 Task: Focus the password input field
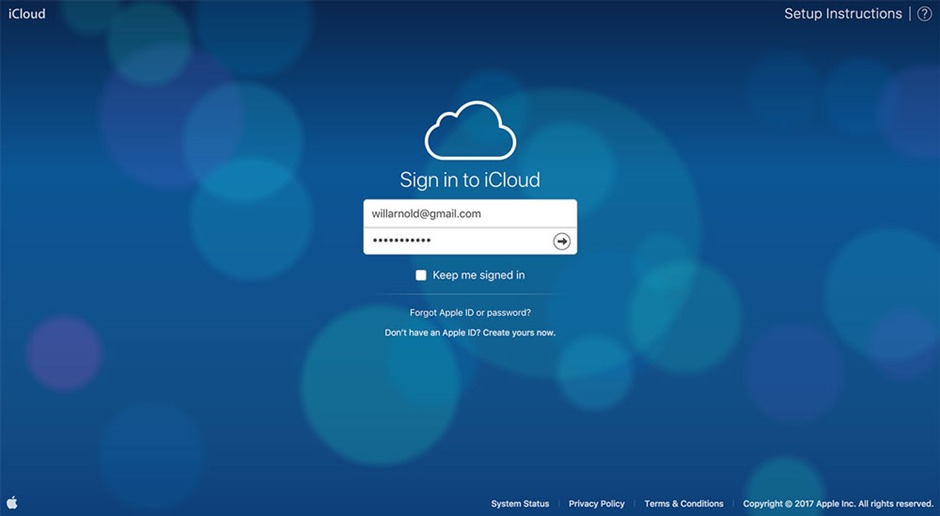pos(455,241)
